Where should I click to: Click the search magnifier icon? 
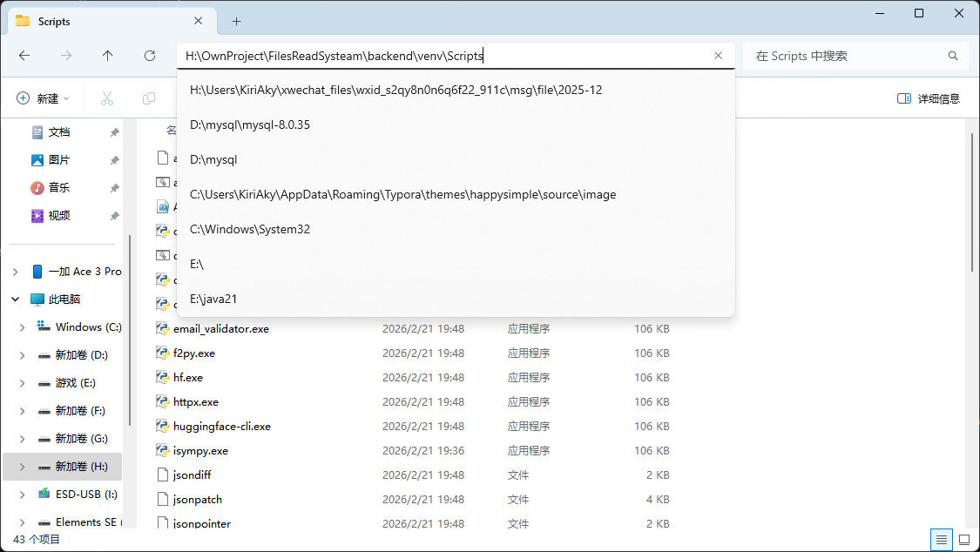(x=953, y=56)
